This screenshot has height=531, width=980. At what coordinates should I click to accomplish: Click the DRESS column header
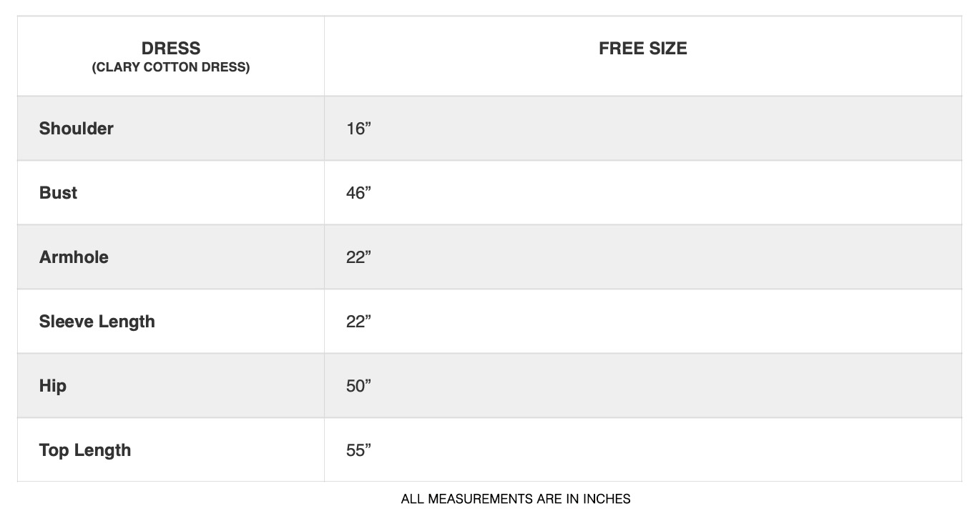pyautogui.click(x=171, y=49)
